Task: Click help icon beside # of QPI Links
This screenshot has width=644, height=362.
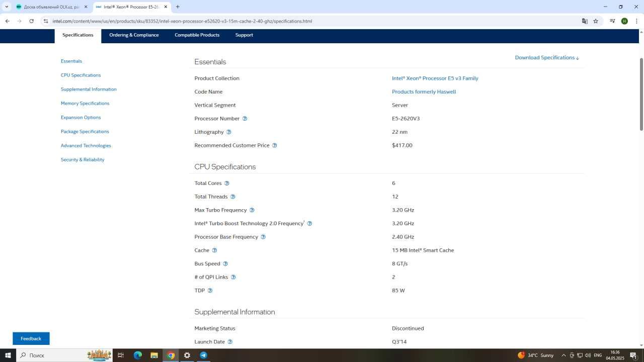Action: pyautogui.click(x=233, y=277)
